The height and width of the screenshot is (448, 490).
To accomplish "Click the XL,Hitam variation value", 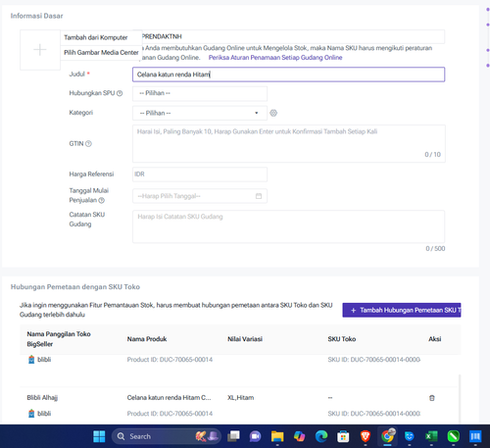I will pyautogui.click(x=240, y=398).
